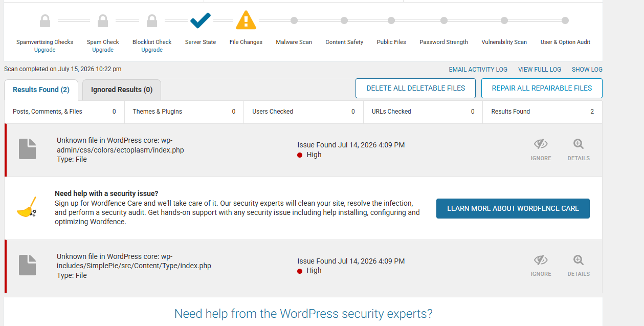The height and width of the screenshot is (326, 644).
Task: Click Learn More About Wordfence Care
Action: pos(513,208)
